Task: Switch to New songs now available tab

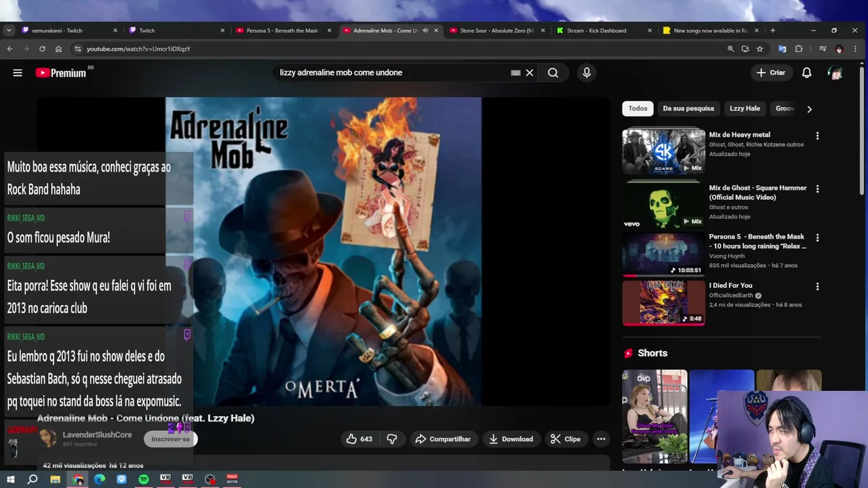Action: pos(710,30)
